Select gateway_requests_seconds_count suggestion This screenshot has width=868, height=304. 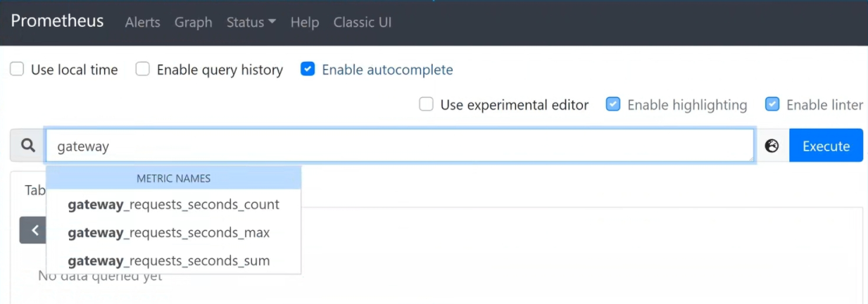tap(173, 205)
